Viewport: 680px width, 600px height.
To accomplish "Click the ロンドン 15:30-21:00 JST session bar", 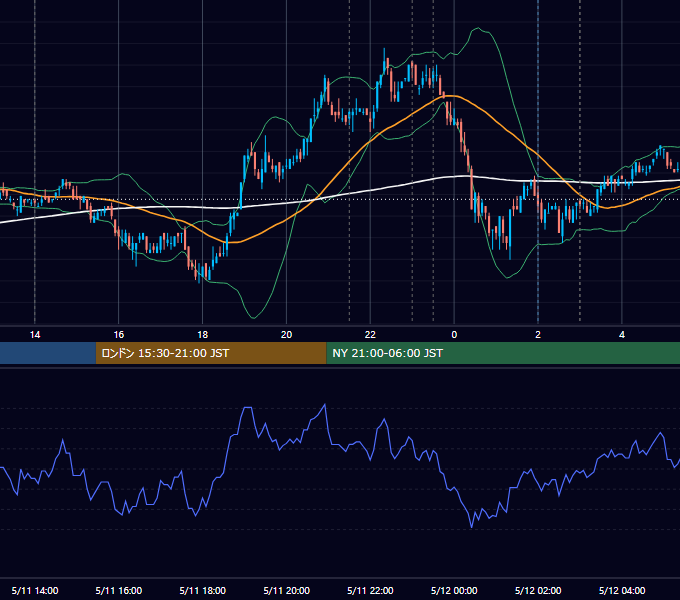I will pyautogui.click(x=211, y=353).
